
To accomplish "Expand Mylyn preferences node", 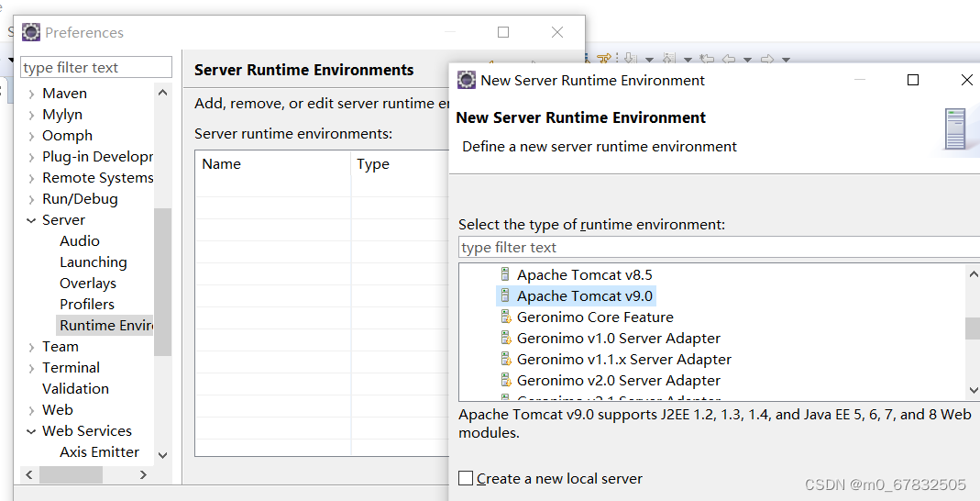I will [31, 115].
